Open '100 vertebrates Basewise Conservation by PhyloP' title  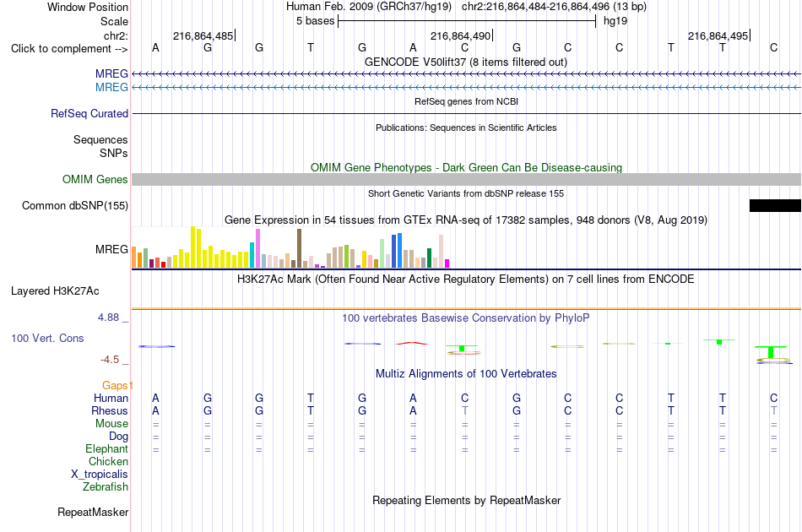pyautogui.click(x=466, y=318)
